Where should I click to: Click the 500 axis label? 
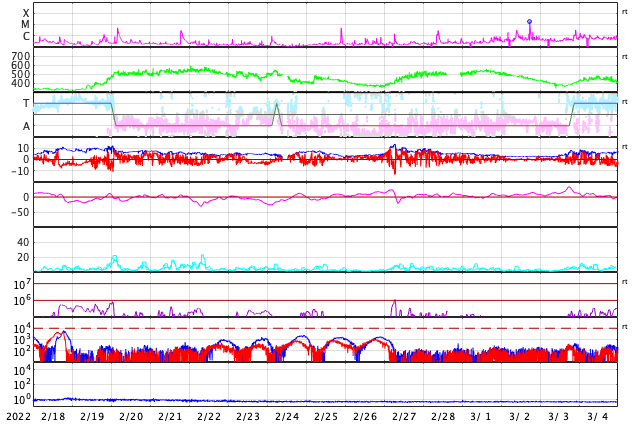point(21,74)
